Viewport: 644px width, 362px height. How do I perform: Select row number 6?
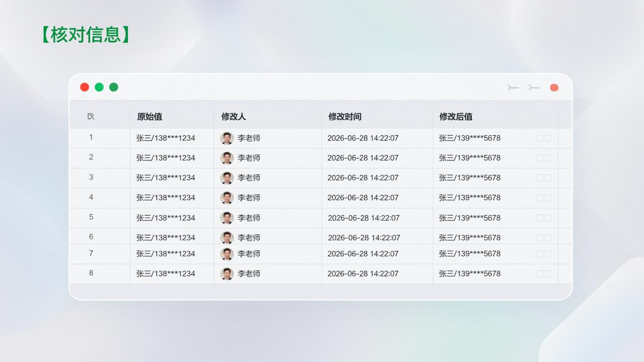coord(91,237)
